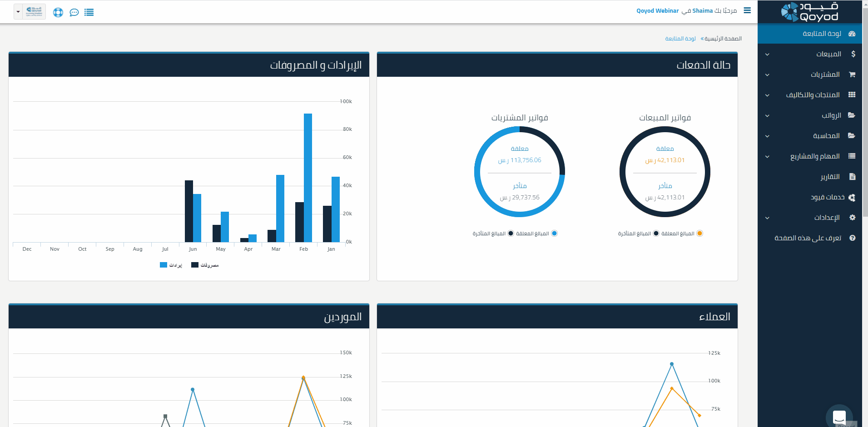Open the التقارير reports menu item
Image resolution: width=868 pixels, height=427 pixels.
click(830, 177)
